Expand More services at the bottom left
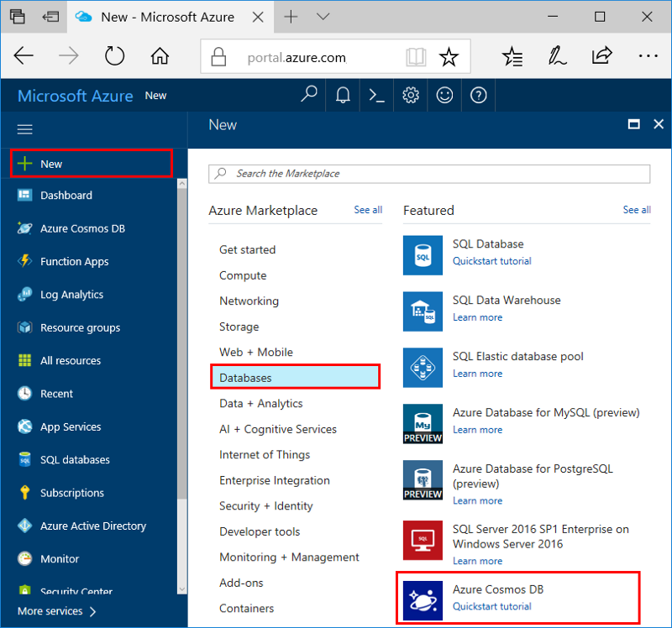The height and width of the screenshot is (628, 672). coord(49,611)
